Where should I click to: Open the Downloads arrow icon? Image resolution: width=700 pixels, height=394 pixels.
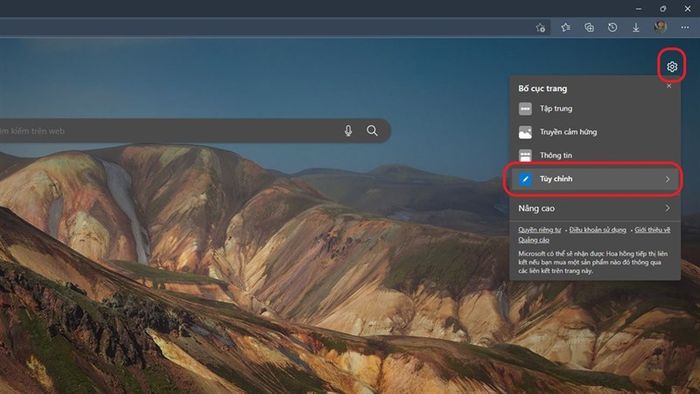pos(636,28)
